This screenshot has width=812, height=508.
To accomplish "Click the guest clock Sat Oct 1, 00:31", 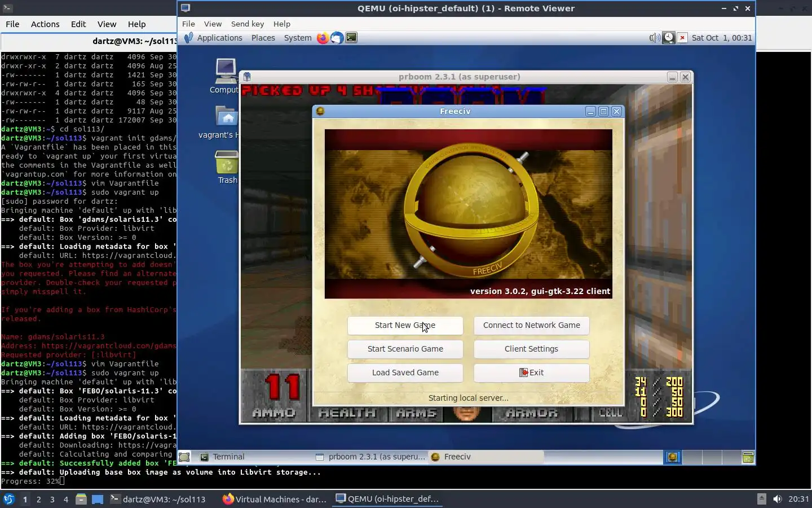I will pos(722,38).
